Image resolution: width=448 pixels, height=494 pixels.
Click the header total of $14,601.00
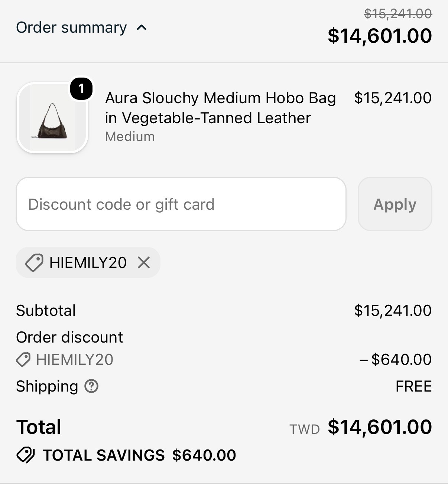click(x=380, y=36)
